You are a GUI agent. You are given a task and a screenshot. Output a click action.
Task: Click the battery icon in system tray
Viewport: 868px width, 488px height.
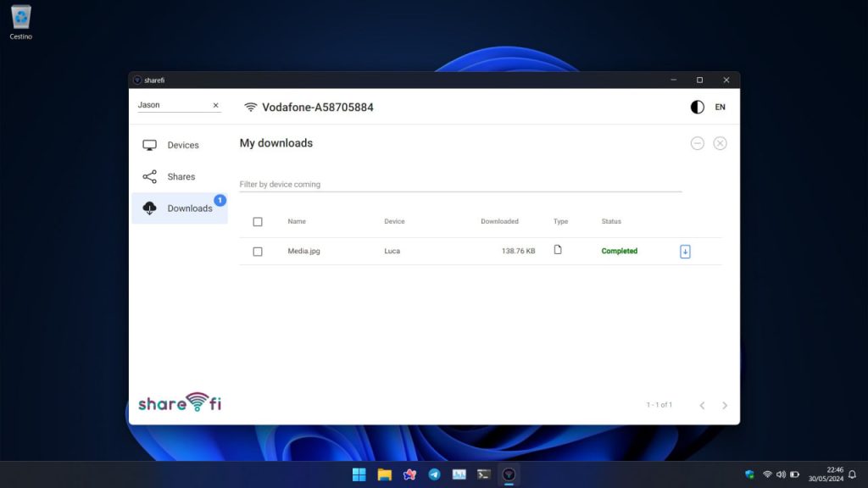click(x=794, y=474)
